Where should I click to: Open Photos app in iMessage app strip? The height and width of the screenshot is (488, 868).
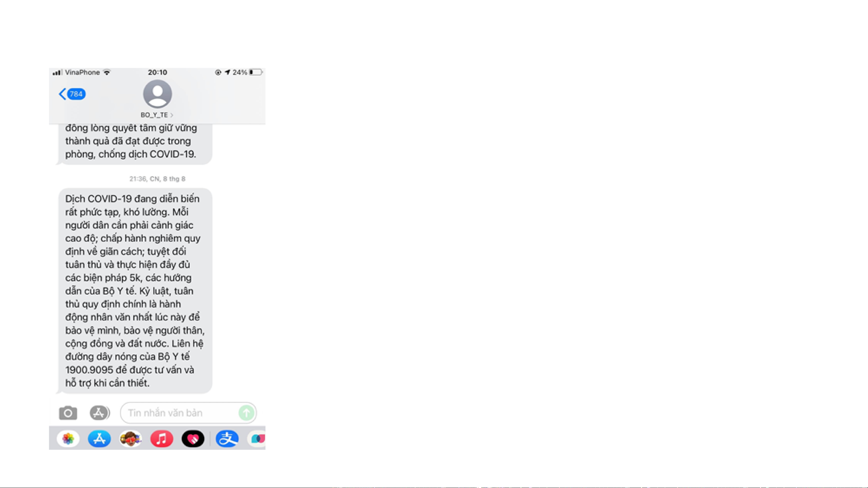pyautogui.click(x=68, y=439)
